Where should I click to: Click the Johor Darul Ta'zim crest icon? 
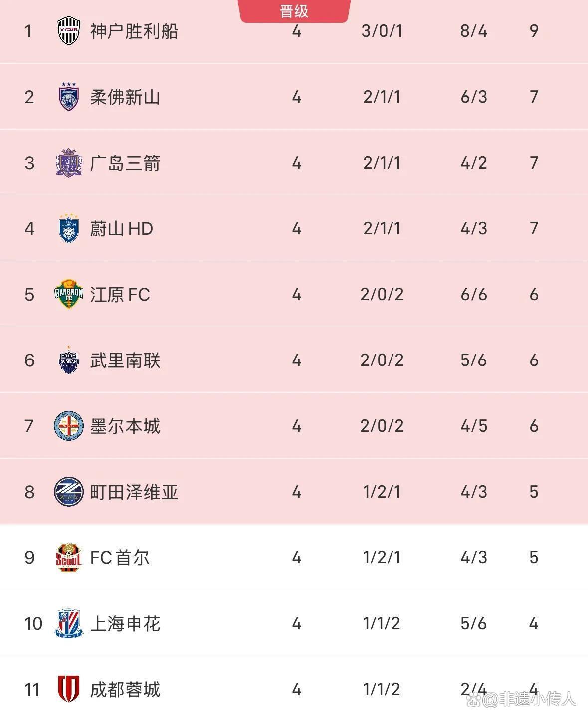pos(68,97)
